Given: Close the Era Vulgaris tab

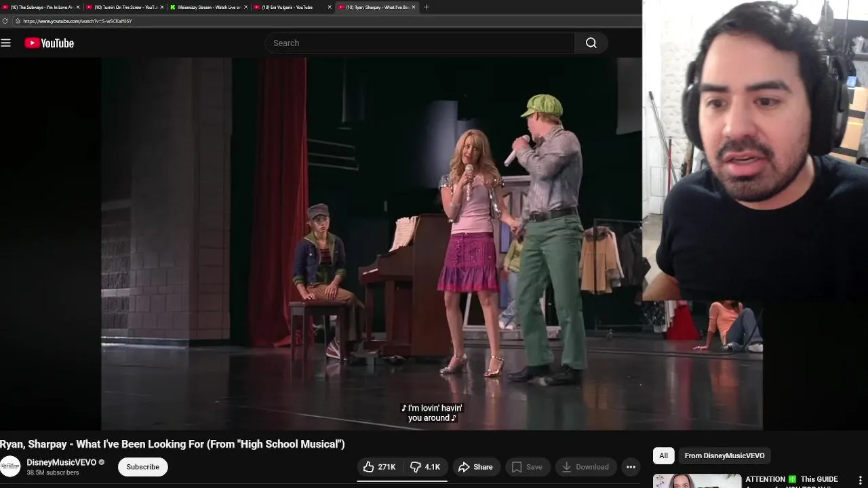Looking at the screenshot, I should [330, 7].
